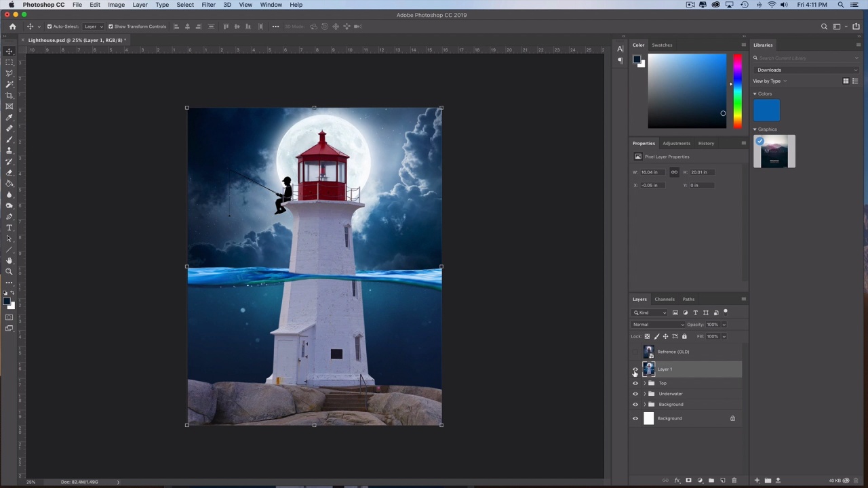Uncheck the Auto-Select checkbox
This screenshot has width=868, height=488.
point(50,26)
